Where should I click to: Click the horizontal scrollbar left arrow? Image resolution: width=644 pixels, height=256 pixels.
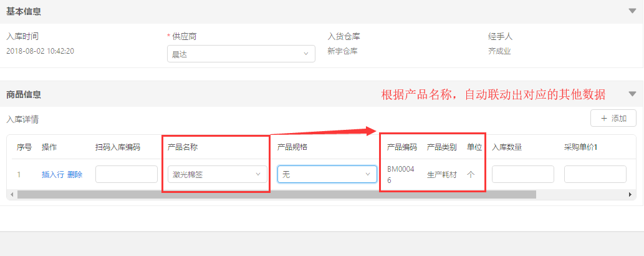[12, 194]
